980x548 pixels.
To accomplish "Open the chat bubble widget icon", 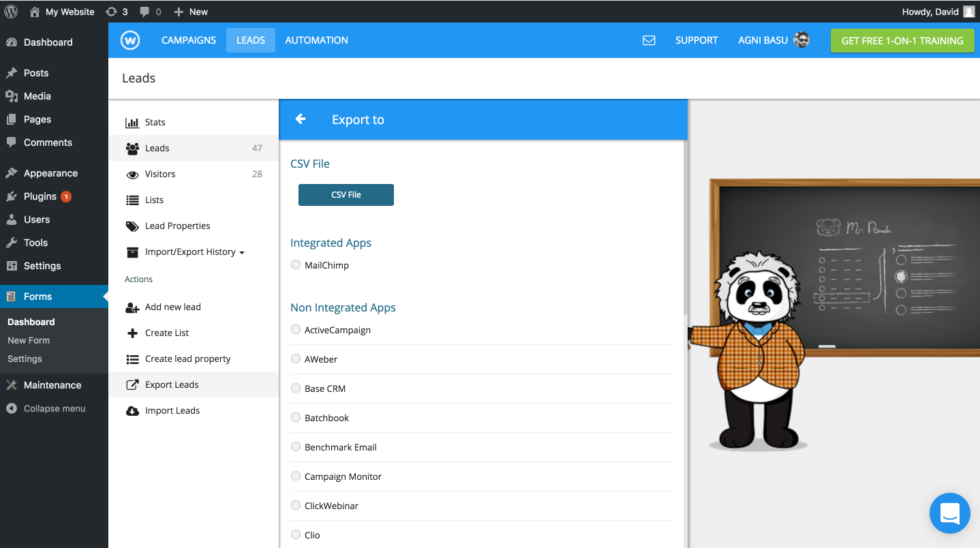I will pyautogui.click(x=949, y=513).
